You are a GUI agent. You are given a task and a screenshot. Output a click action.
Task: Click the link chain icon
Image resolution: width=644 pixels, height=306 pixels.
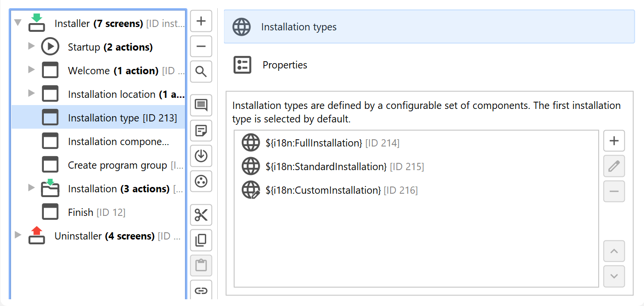(x=201, y=291)
